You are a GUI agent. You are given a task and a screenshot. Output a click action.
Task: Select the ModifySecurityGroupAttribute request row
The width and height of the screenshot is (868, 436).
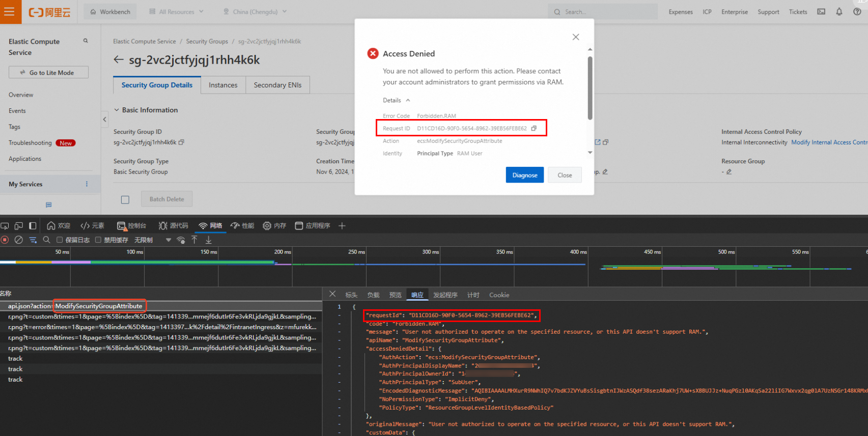(161, 306)
